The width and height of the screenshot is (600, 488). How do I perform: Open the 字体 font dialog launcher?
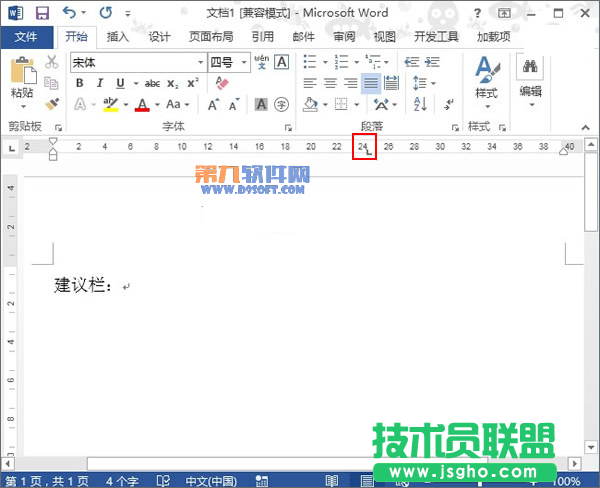pos(288,128)
